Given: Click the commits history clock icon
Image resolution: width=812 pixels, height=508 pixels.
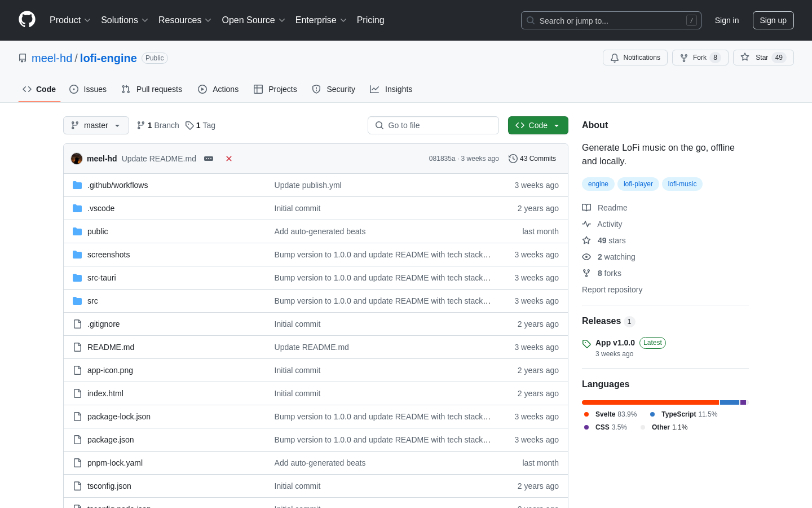Looking at the screenshot, I should (513, 159).
